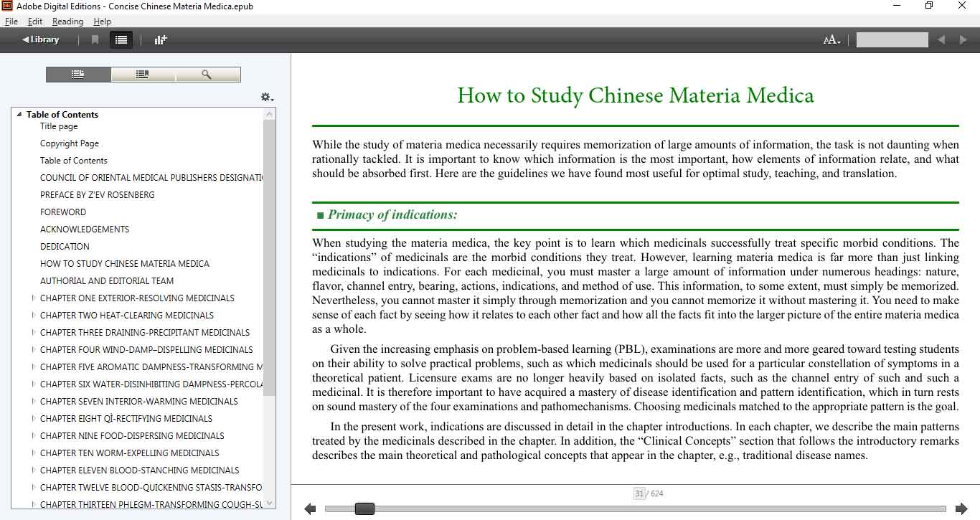This screenshot has width=980, height=520.
Task: Open the text size AA menu
Action: click(831, 40)
